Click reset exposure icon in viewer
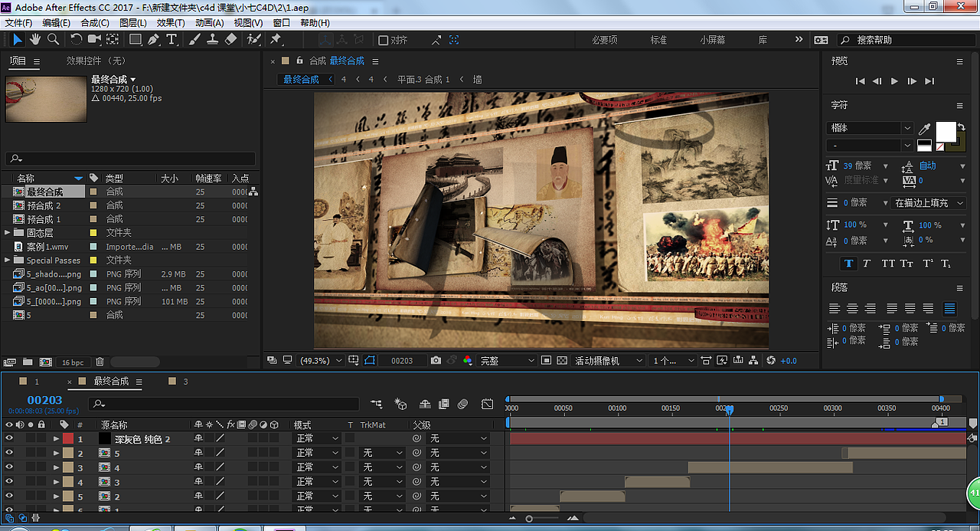Screen dimensions: 980x531 pyautogui.click(x=771, y=360)
